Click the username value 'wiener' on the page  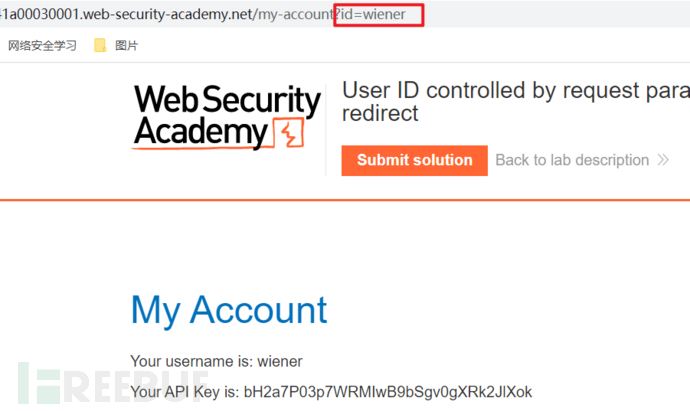click(280, 361)
